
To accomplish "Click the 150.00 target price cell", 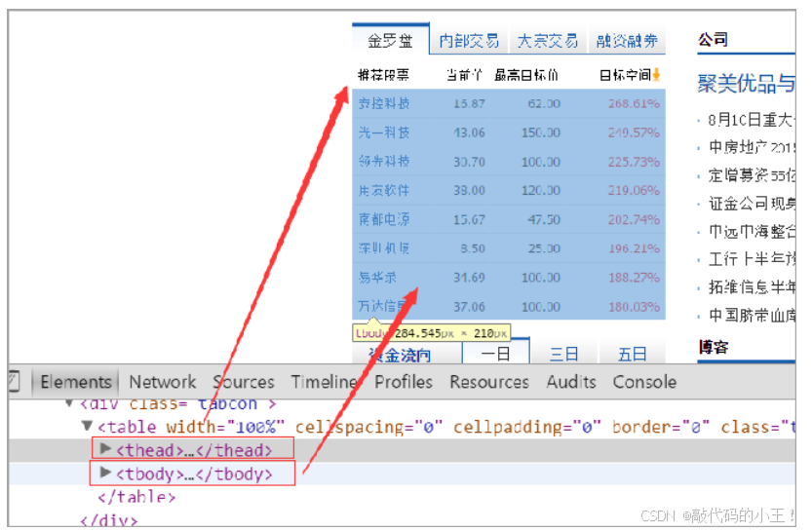I will (541, 133).
